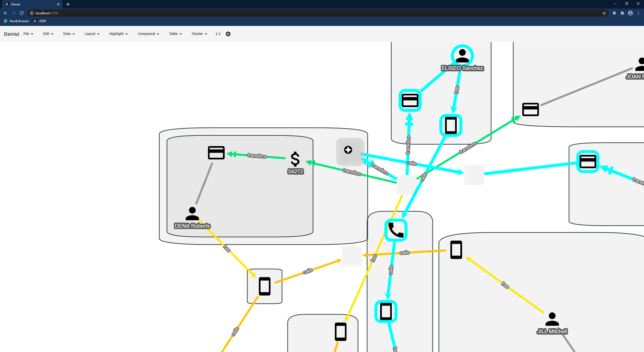Viewport: 644px width, 352px height.
Task: Open the Layout dropdown menu
Action: pos(92,34)
